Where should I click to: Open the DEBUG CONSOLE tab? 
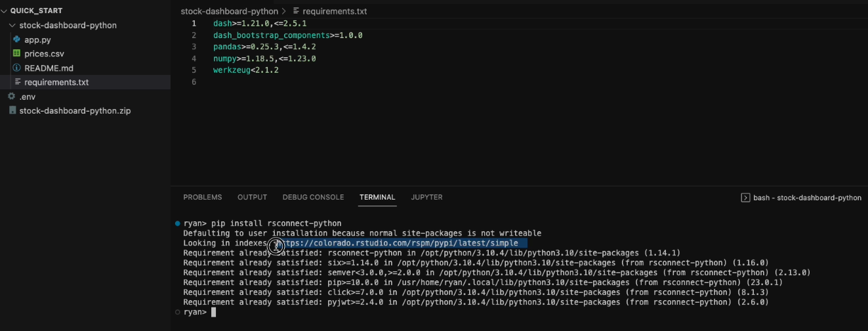point(313,197)
